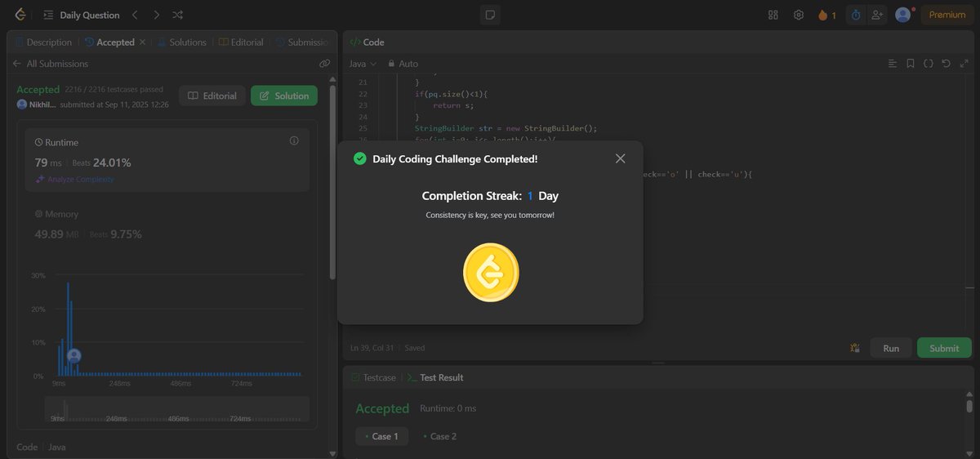Click the 'Ln 39, Col 31' status text
Image resolution: width=980 pixels, height=459 pixels.
point(372,348)
